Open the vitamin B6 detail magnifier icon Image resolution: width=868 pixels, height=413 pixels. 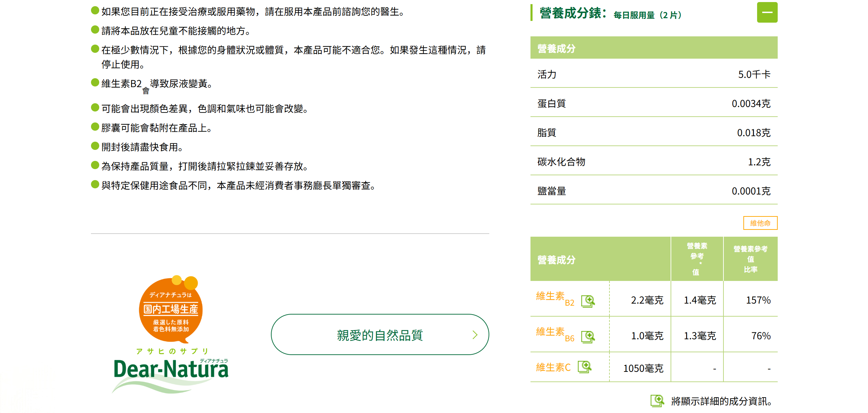[588, 337]
